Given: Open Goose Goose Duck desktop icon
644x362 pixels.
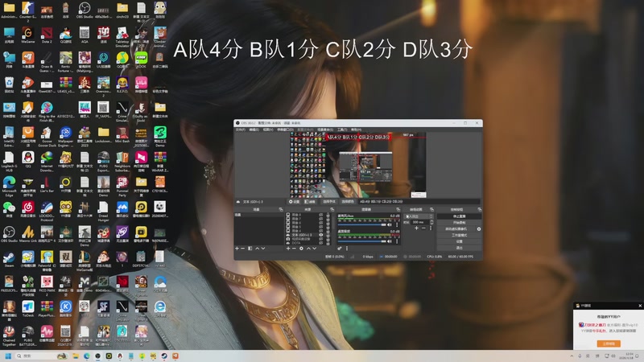Looking at the screenshot, I should [x=47, y=137].
